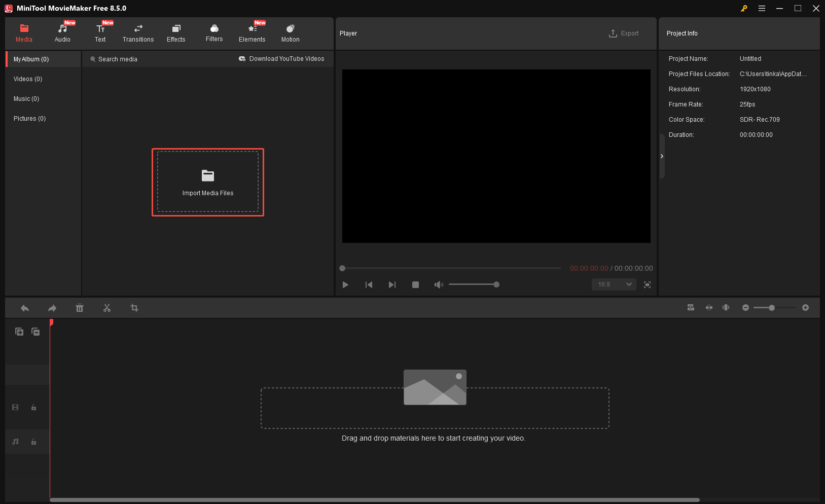The height and width of the screenshot is (504, 825).
Task: Open the 16:9 aspect ratio dropdown
Action: coord(614,284)
